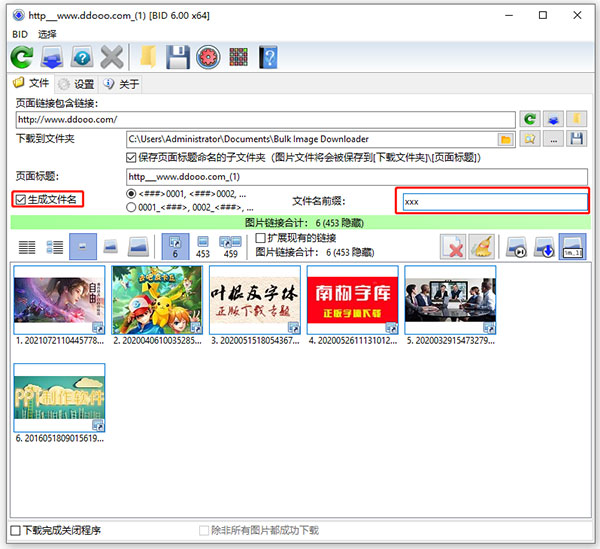This screenshot has height=549, width=600.
Task: Switch to the 关于 tab
Action: click(x=121, y=84)
